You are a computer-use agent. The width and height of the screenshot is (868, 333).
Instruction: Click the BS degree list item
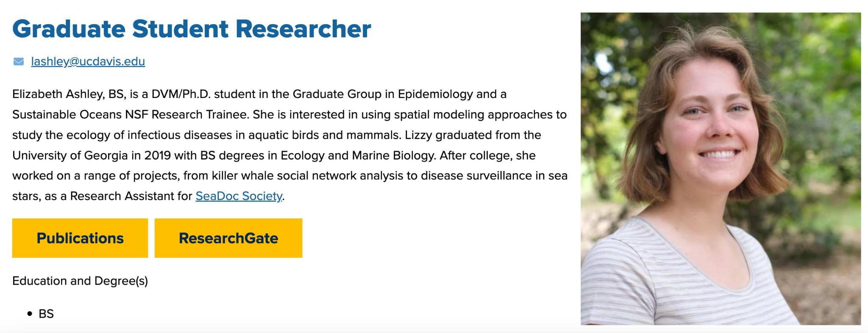tap(46, 314)
